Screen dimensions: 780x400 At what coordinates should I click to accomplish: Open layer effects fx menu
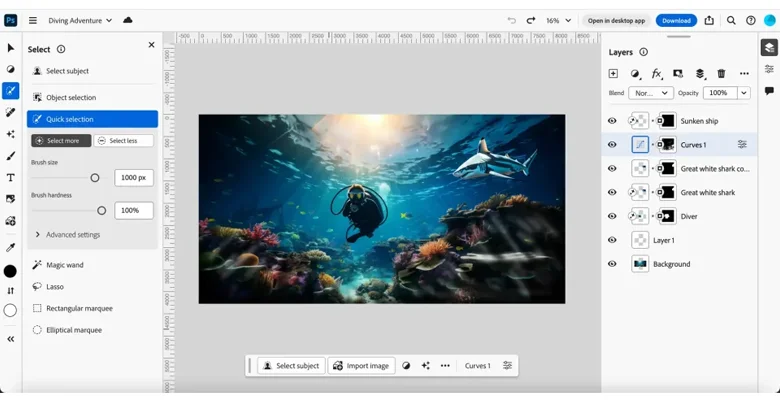[x=657, y=74]
